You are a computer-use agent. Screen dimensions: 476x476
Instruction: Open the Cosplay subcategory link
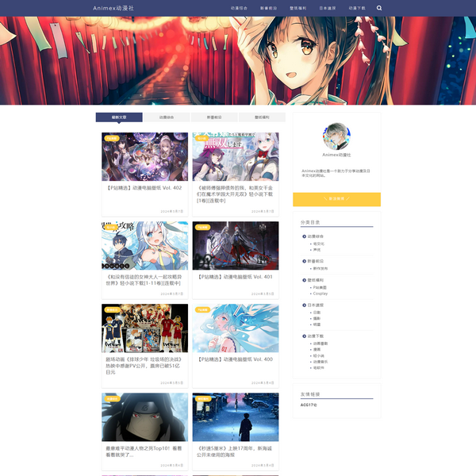320,294
